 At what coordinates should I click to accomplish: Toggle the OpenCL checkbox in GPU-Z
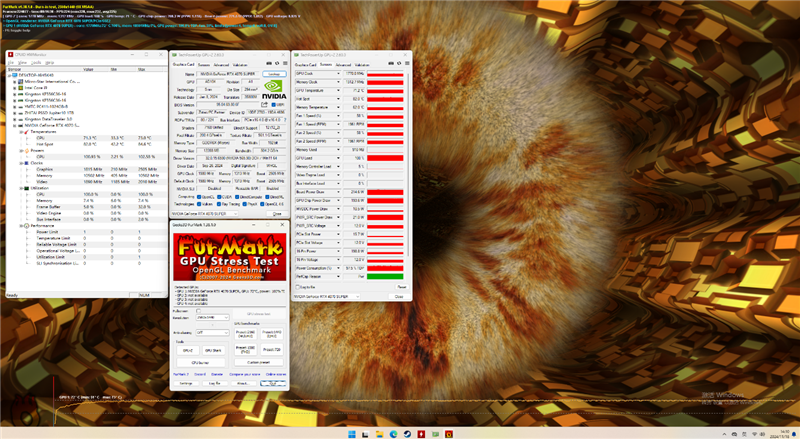click(x=199, y=197)
